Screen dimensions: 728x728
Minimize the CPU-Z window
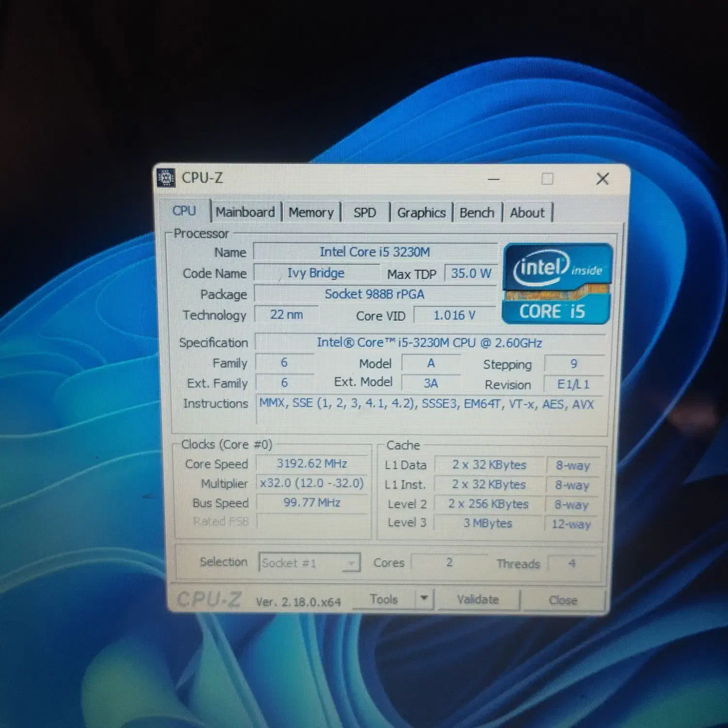494,179
